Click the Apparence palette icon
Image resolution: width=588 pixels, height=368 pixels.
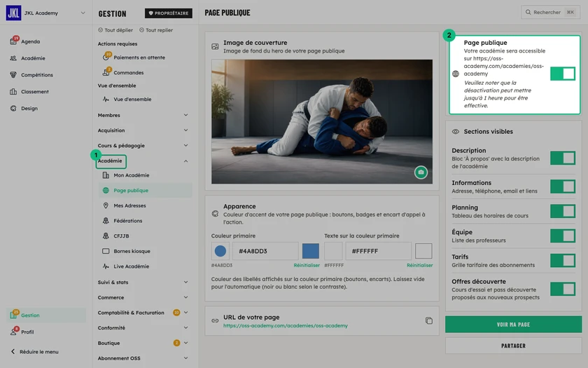pos(215,214)
